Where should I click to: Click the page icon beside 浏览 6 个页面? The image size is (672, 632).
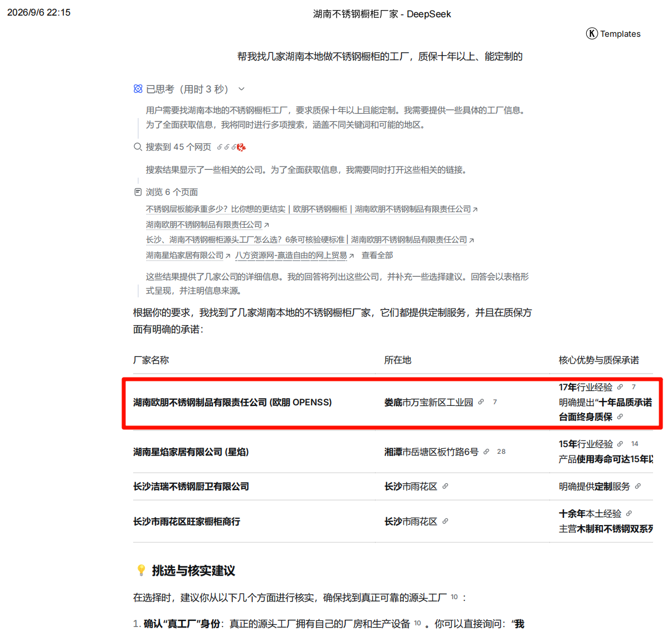(138, 192)
